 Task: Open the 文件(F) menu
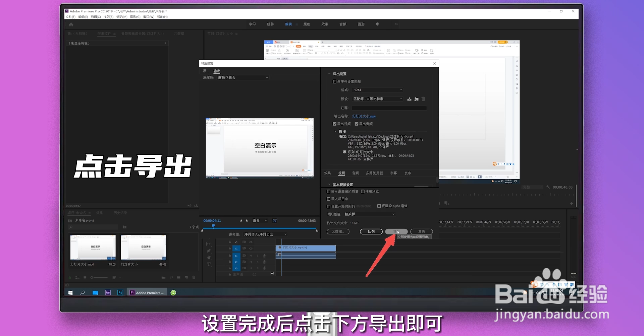[x=70, y=17]
